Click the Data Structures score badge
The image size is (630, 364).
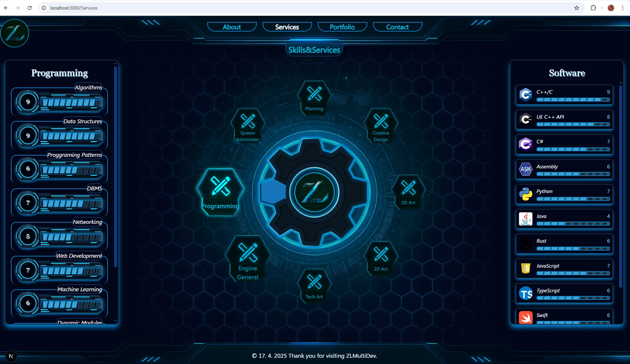point(28,135)
